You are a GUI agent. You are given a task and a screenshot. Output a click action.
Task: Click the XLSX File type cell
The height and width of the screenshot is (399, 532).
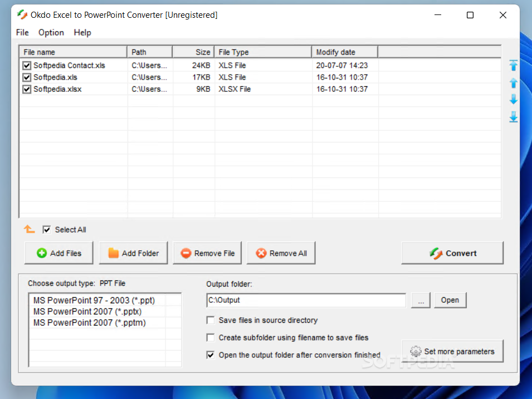point(235,89)
